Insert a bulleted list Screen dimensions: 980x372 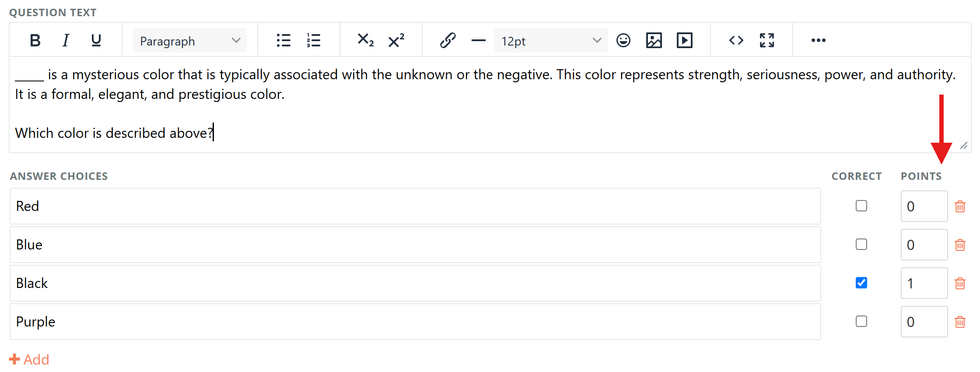tap(283, 41)
